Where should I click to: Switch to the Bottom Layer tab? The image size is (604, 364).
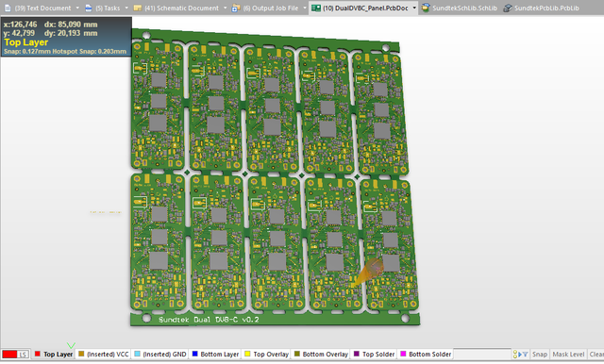(x=215, y=354)
